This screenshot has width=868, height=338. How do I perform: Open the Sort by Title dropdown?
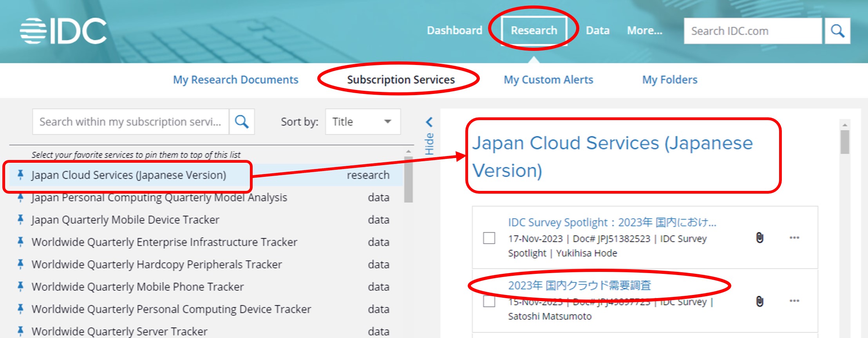pos(363,122)
